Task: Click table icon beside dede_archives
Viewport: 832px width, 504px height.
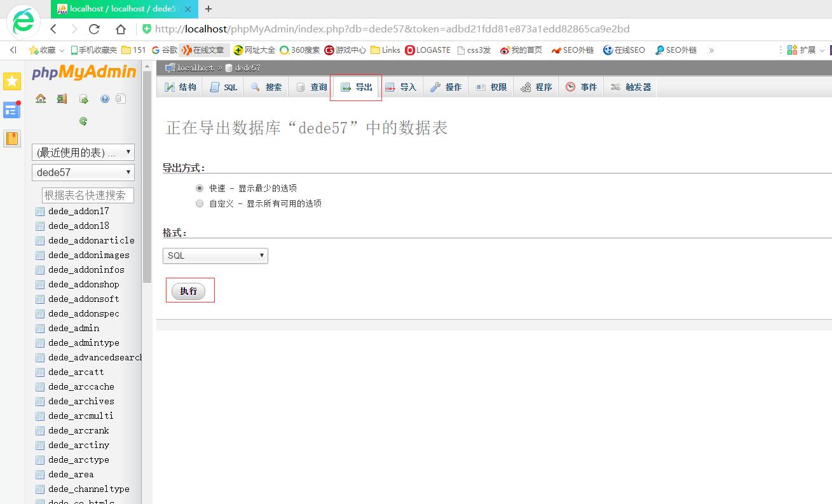Action: 40,401
